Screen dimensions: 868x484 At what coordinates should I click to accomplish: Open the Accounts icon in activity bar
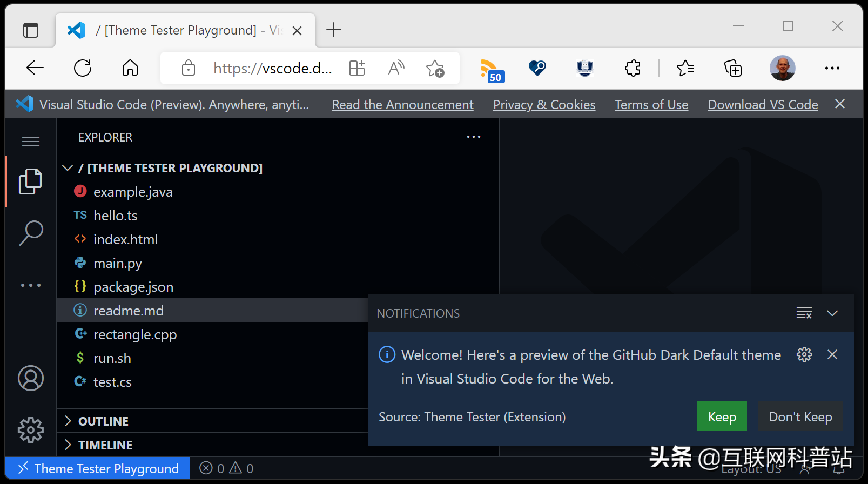(31, 378)
